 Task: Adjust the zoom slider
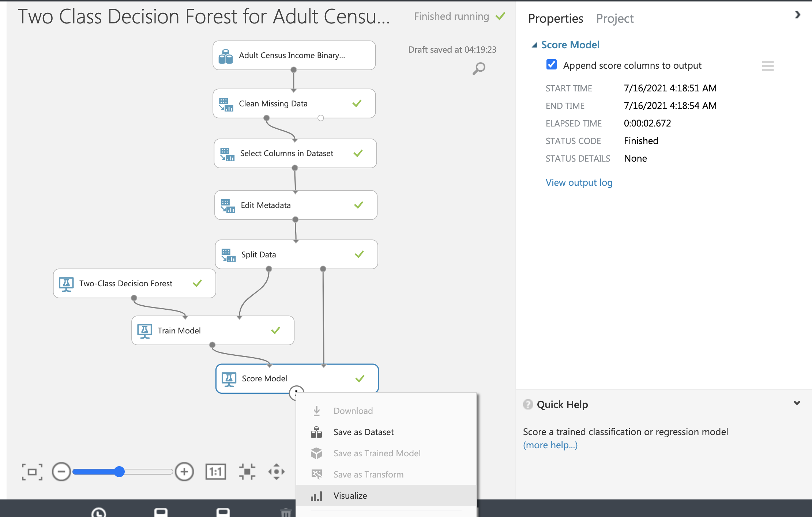coord(119,472)
